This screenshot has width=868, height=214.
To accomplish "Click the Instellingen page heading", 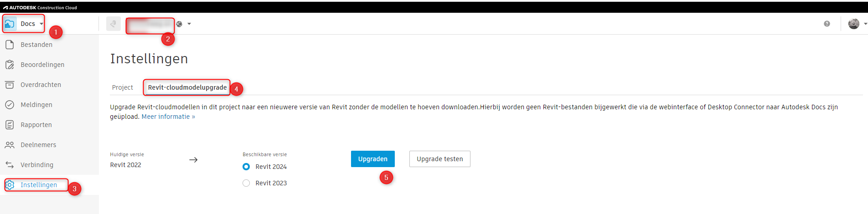I will (149, 59).
